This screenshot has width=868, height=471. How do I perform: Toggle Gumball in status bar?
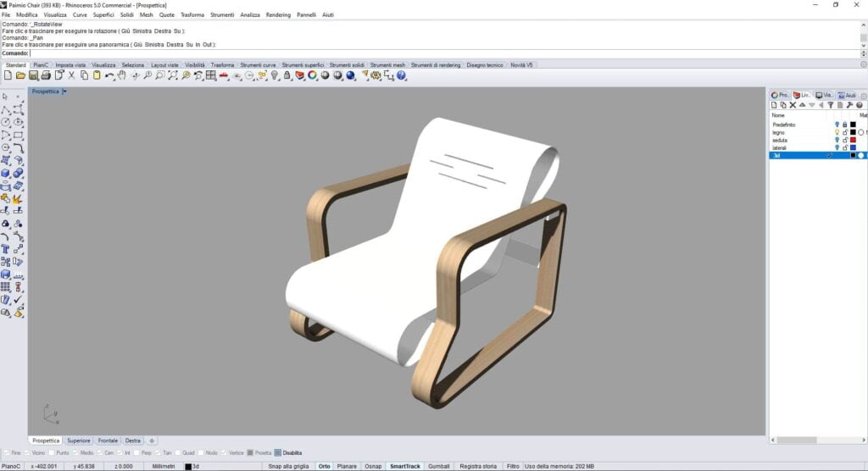click(439, 467)
